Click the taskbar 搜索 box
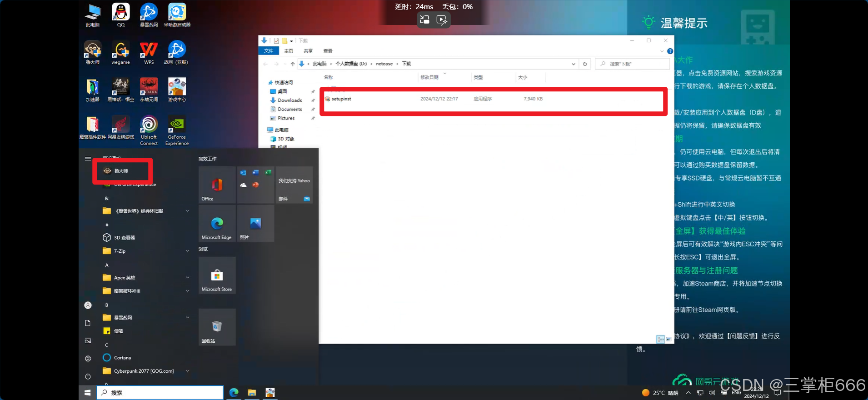This screenshot has height=400, width=868. [x=160, y=393]
